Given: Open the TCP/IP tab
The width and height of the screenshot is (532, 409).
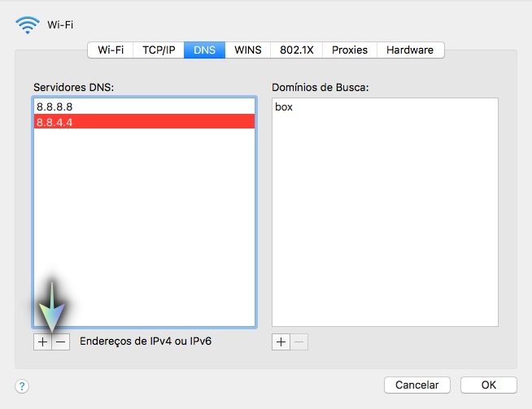Looking at the screenshot, I should pyautogui.click(x=159, y=50).
